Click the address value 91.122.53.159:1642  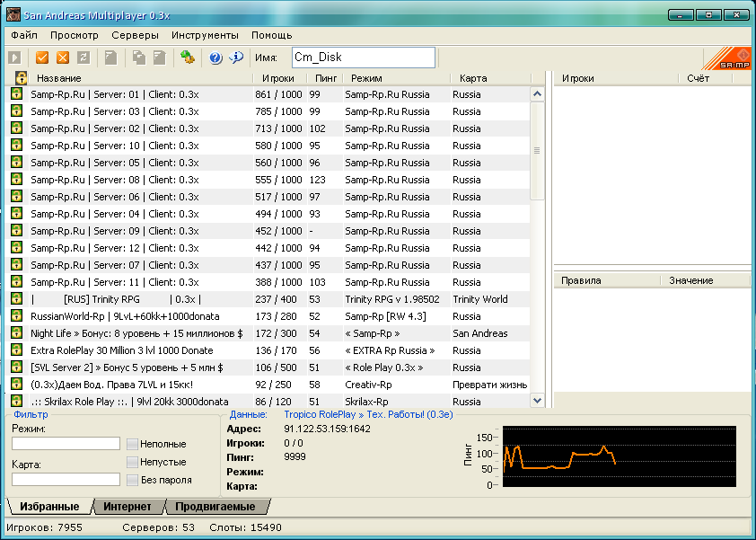(x=327, y=429)
